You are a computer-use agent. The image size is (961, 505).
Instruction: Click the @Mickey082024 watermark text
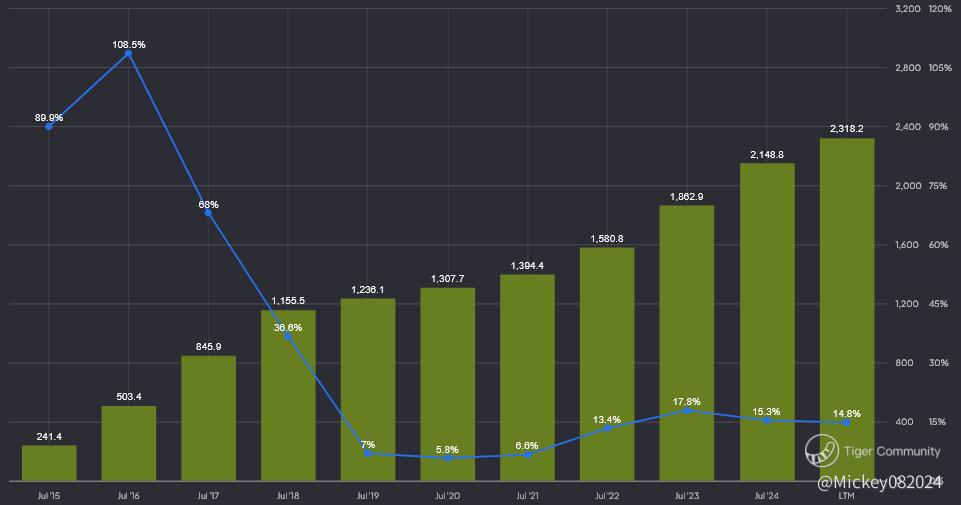[879, 484]
